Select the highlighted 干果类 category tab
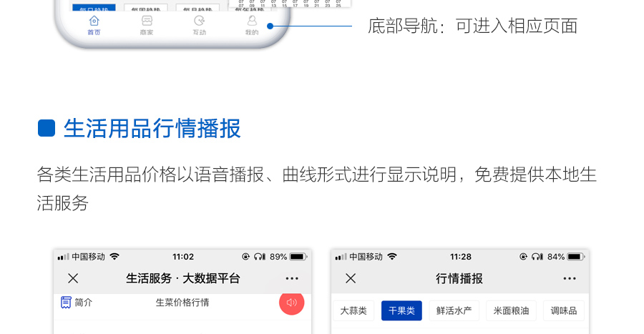 point(401,310)
